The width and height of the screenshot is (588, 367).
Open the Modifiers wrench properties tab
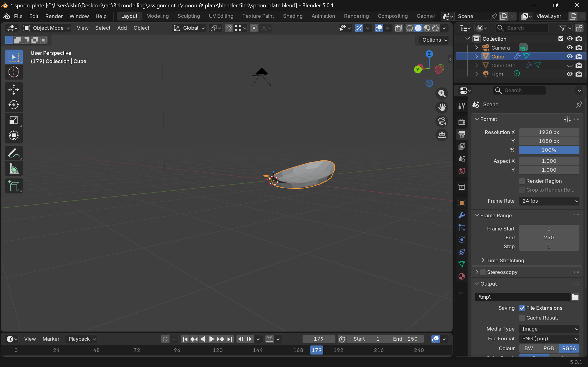coord(462,215)
